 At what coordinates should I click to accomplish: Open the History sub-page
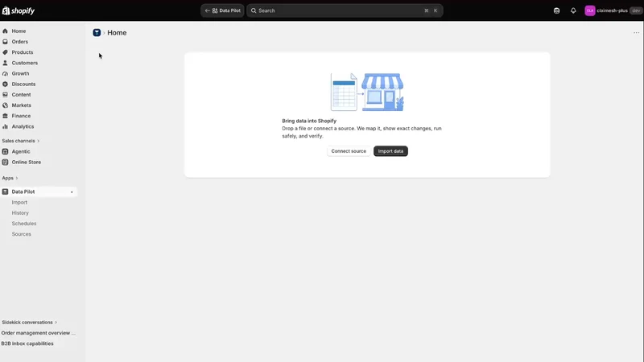click(x=20, y=213)
